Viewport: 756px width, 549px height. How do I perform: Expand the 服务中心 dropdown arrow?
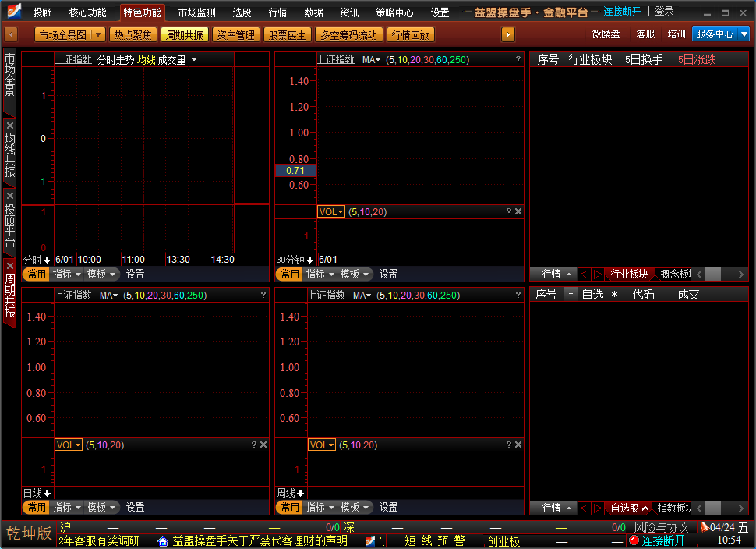click(x=743, y=34)
